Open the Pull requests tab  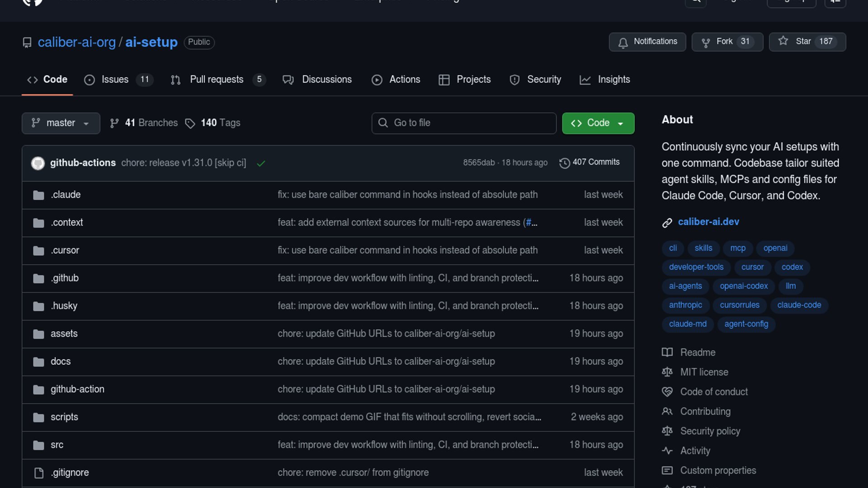(216, 80)
